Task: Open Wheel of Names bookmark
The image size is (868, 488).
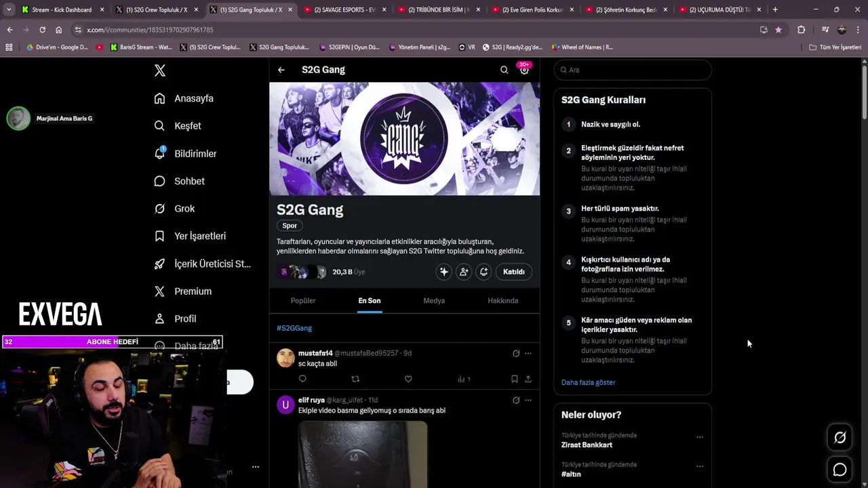Action: [x=581, y=47]
